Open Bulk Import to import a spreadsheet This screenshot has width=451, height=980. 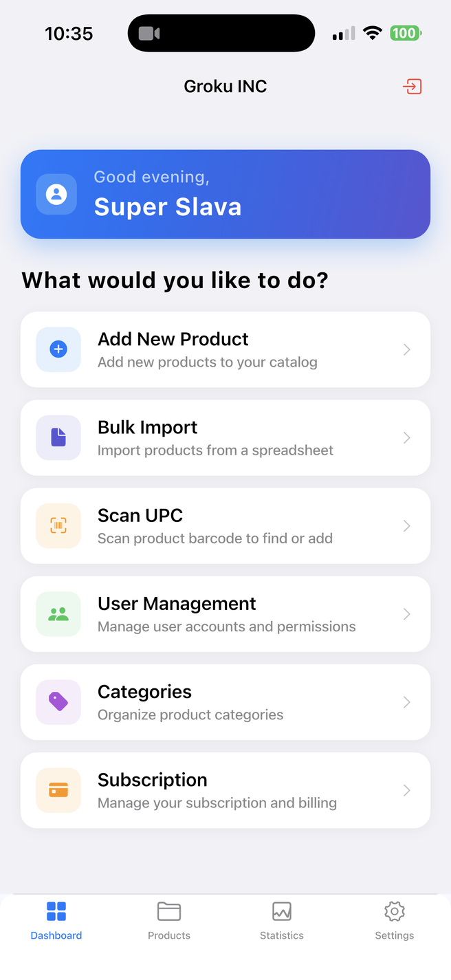(225, 437)
